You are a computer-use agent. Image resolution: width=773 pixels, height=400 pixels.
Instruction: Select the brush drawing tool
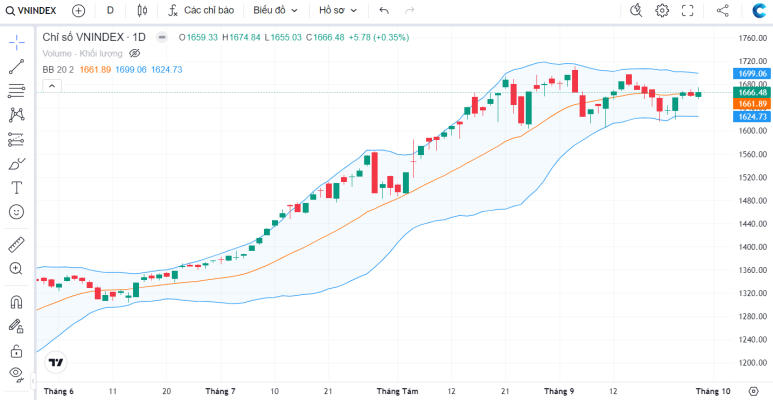tap(16, 164)
